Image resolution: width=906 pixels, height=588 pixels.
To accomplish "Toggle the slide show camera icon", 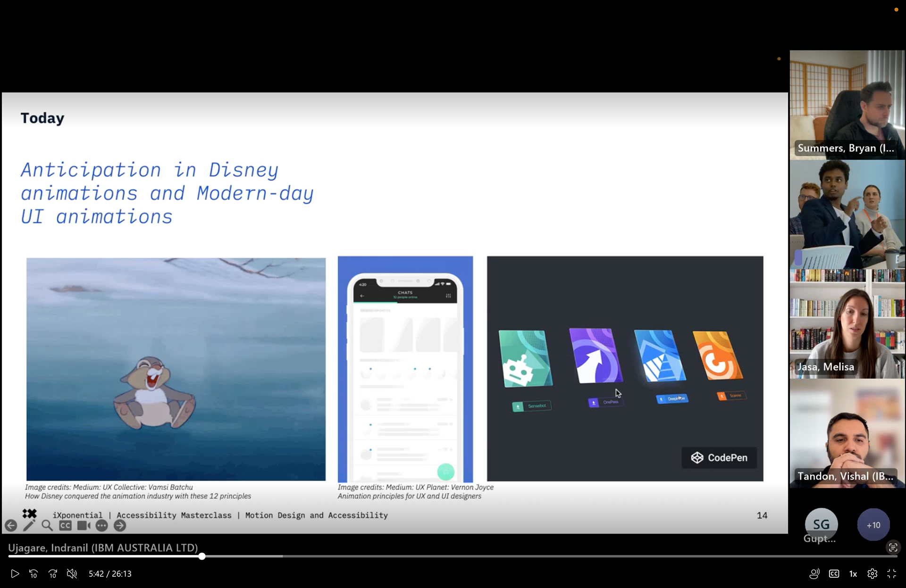I will [84, 526].
